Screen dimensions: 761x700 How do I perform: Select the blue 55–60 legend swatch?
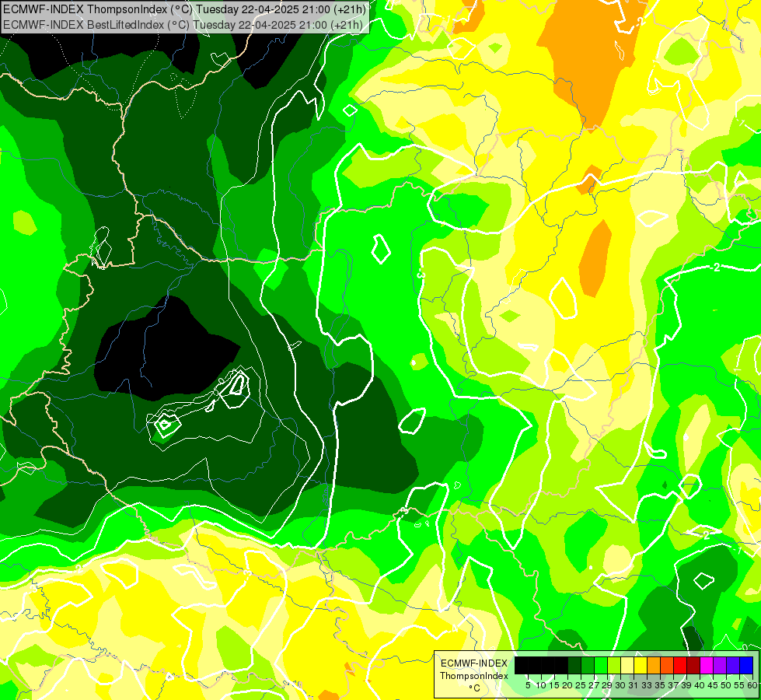(x=746, y=665)
